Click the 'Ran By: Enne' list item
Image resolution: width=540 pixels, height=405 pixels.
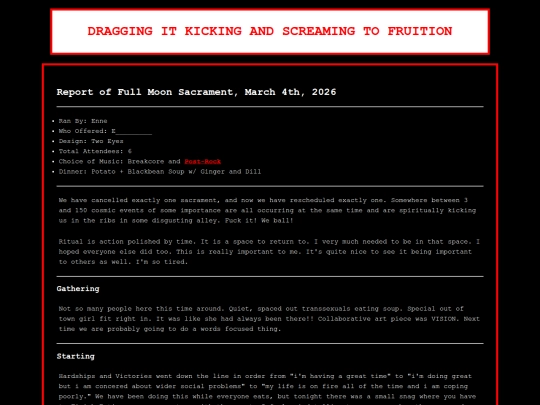[x=83, y=121]
